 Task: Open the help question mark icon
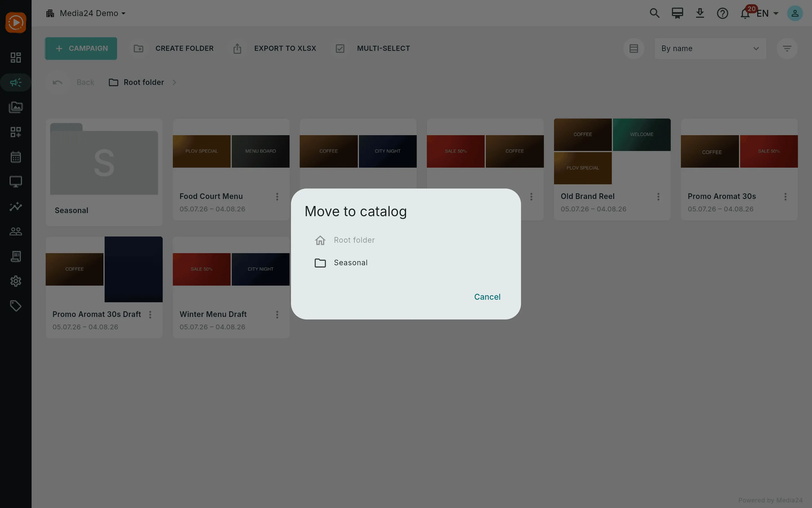[x=722, y=13]
